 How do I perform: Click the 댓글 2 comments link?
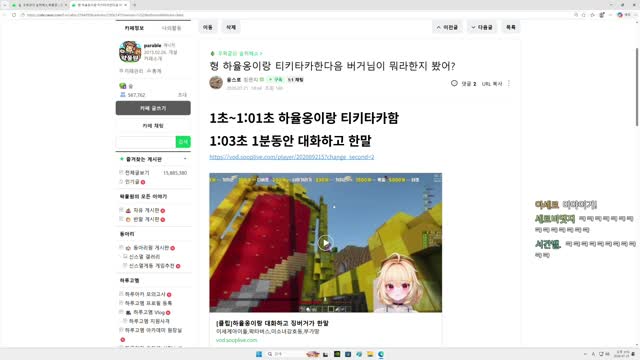coord(469,84)
